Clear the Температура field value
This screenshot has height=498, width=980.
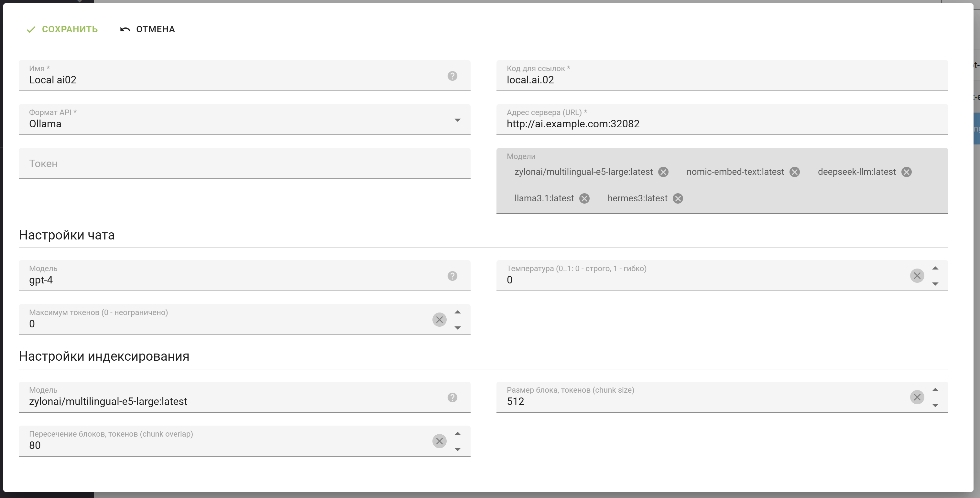[917, 276]
